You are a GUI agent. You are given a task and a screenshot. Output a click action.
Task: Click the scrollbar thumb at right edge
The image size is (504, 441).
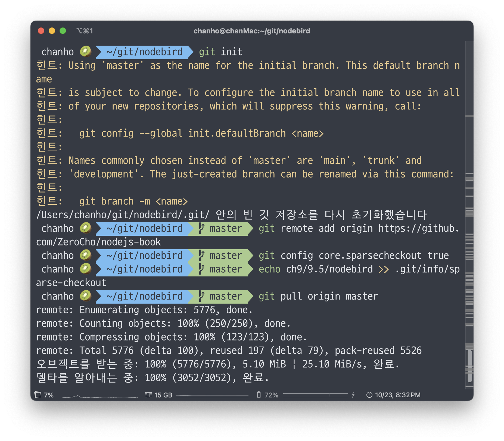[469, 366]
